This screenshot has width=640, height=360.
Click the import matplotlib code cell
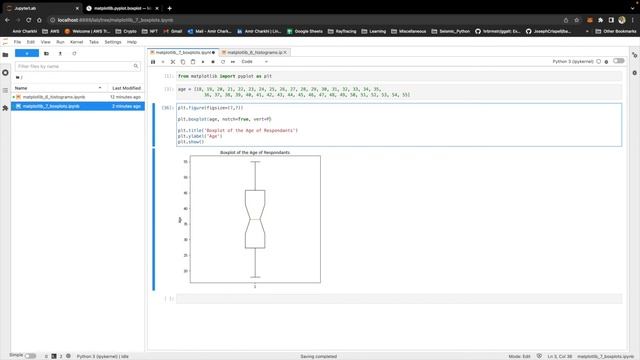click(399, 76)
